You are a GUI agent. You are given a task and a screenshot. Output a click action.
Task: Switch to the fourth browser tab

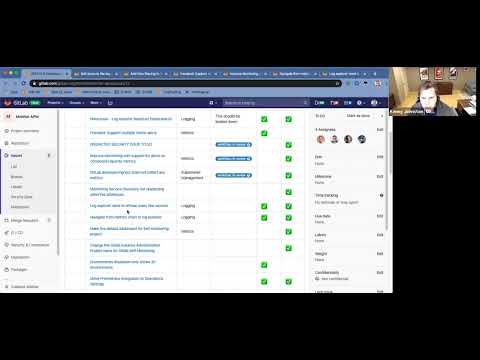click(195, 74)
